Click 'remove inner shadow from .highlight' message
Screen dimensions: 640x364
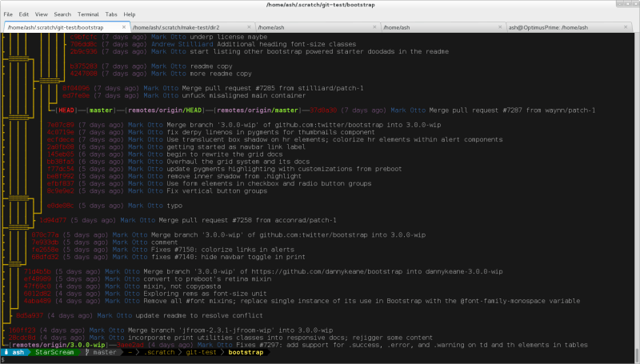click(234, 176)
